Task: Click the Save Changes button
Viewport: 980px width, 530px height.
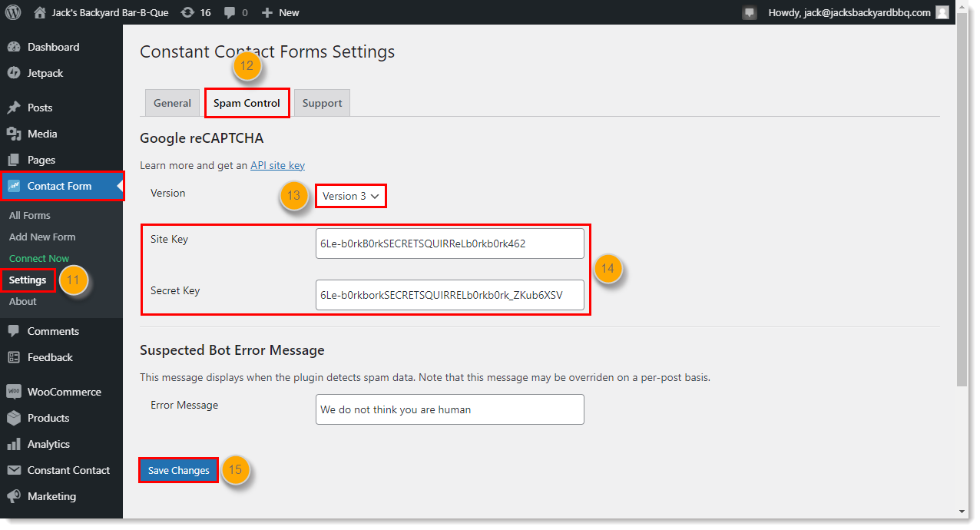Action: tap(178, 470)
